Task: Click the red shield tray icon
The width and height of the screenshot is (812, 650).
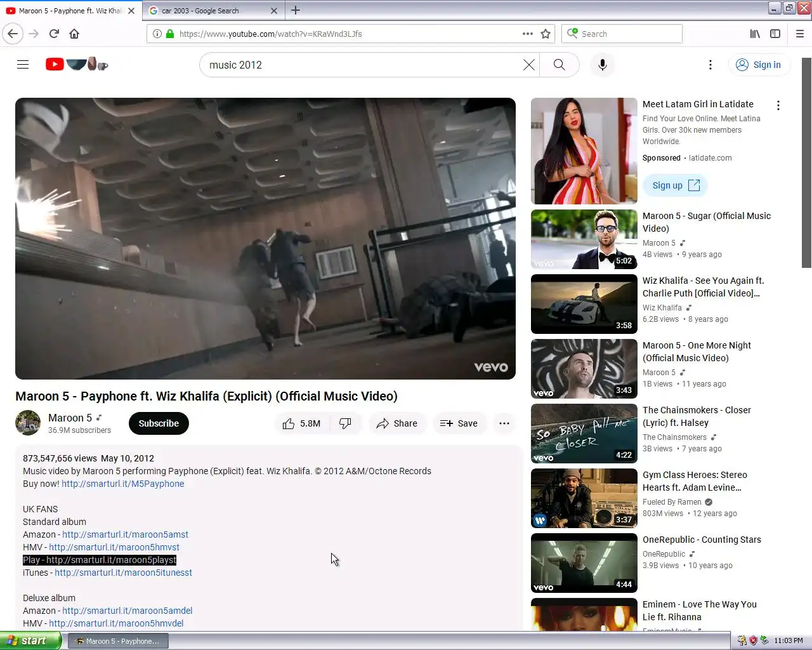Action: [753, 640]
